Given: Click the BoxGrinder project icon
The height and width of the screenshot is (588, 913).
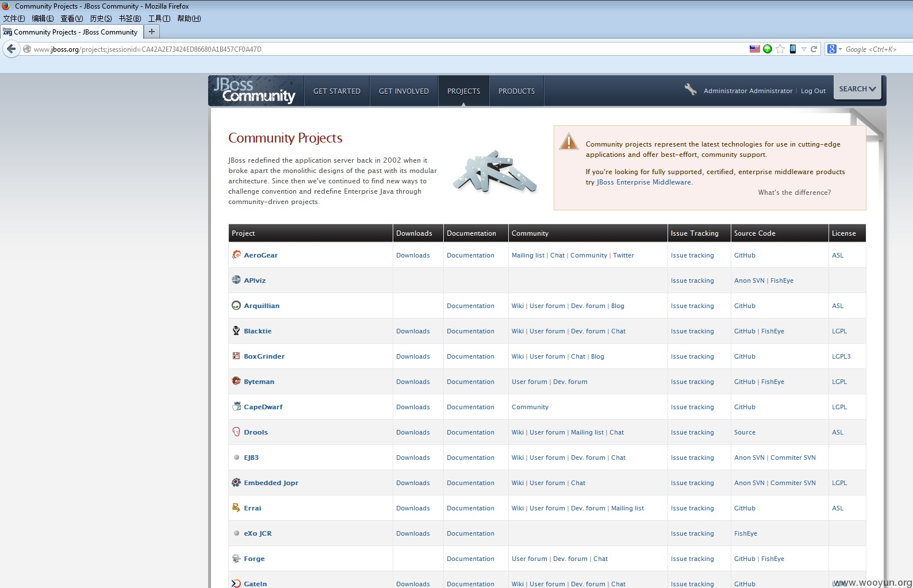Looking at the screenshot, I should pyautogui.click(x=236, y=356).
